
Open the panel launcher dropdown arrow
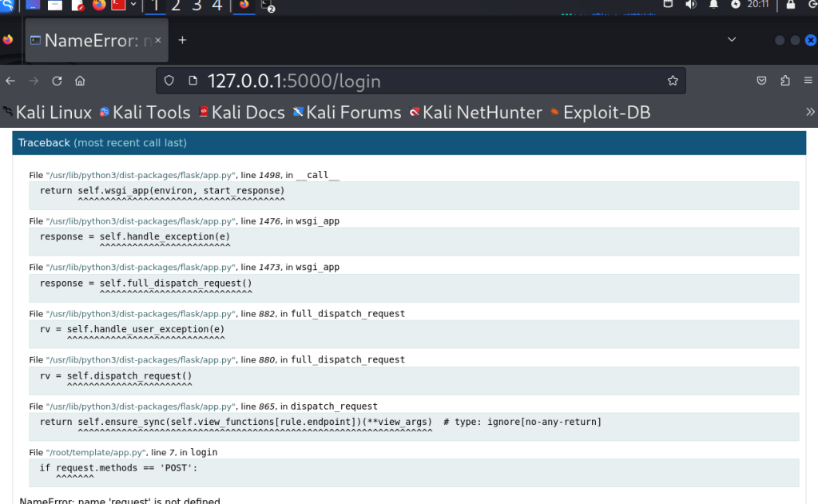coord(133,6)
